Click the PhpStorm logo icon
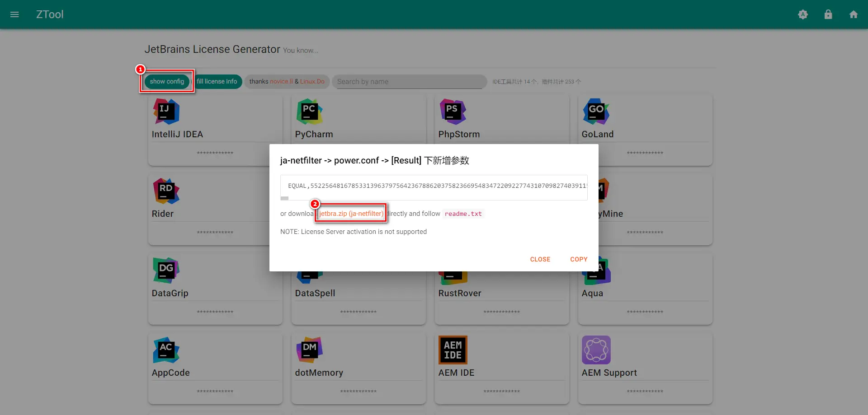 pos(453,112)
